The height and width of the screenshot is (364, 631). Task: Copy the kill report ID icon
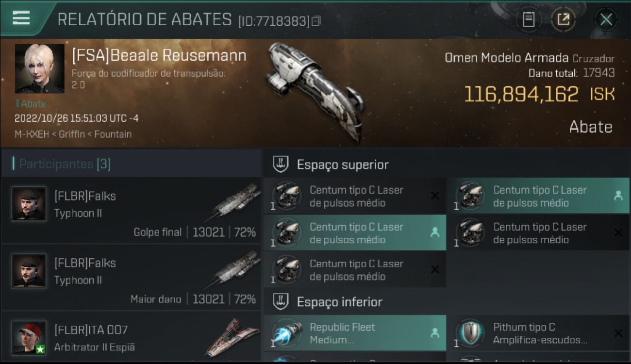(x=316, y=21)
